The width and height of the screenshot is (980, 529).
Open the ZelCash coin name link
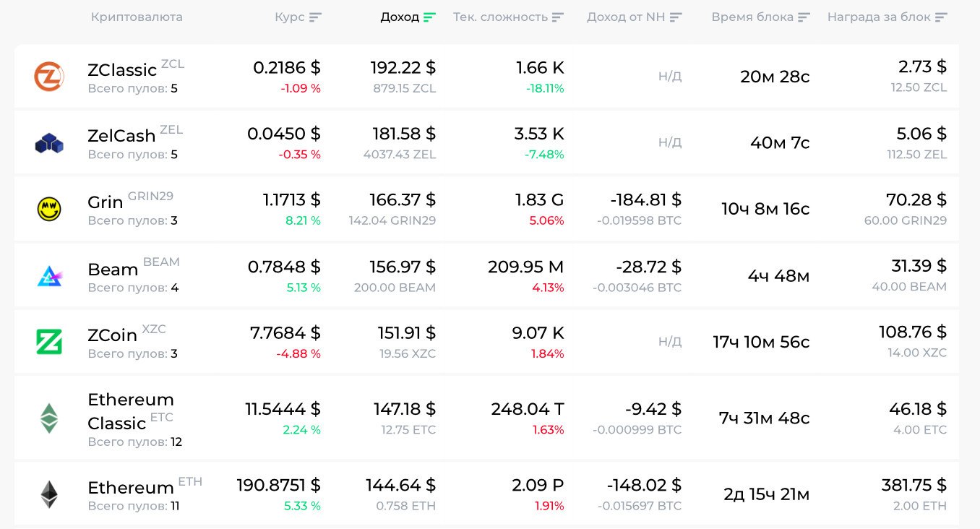pyautogui.click(x=121, y=136)
